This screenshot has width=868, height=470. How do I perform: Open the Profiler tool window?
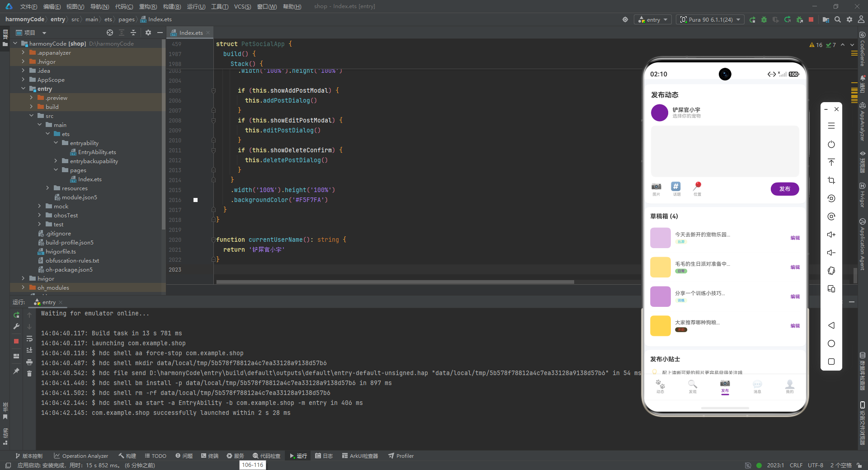tap(401, 456)
